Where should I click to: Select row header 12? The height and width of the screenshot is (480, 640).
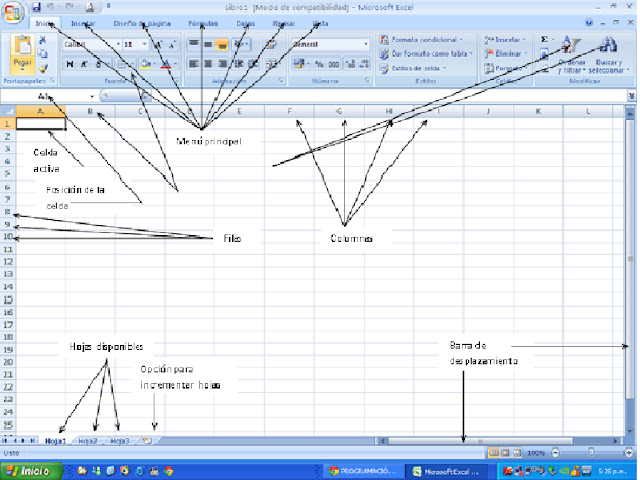click(x=8, y=262)
